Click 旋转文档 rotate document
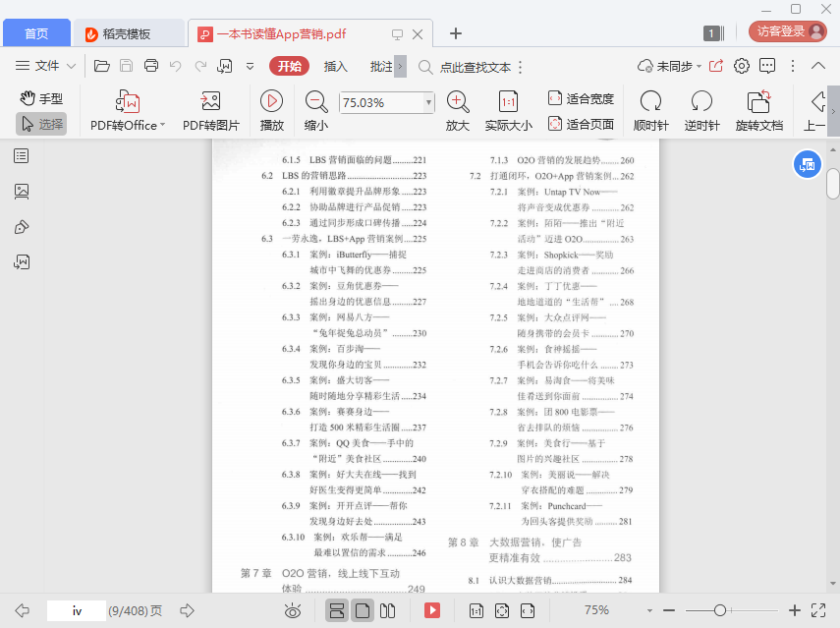Image resolution: width=840 pixels, height=628 pixels. coord(759,111)
